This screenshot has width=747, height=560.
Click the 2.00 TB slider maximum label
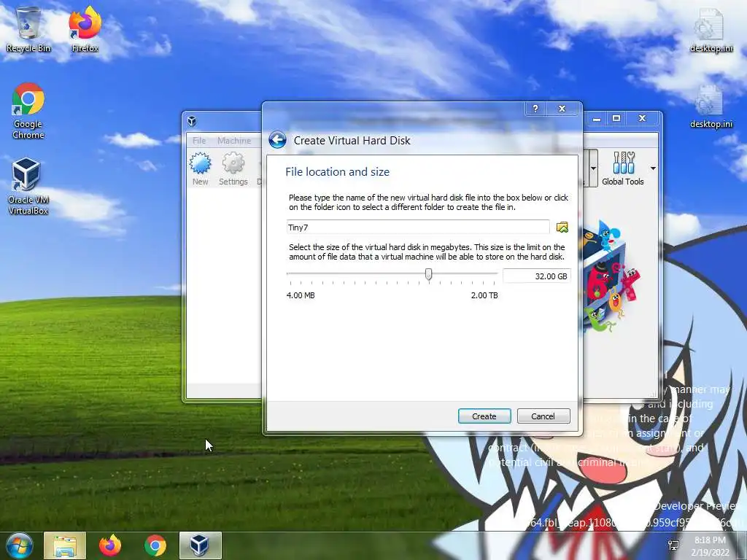[484, 295]
